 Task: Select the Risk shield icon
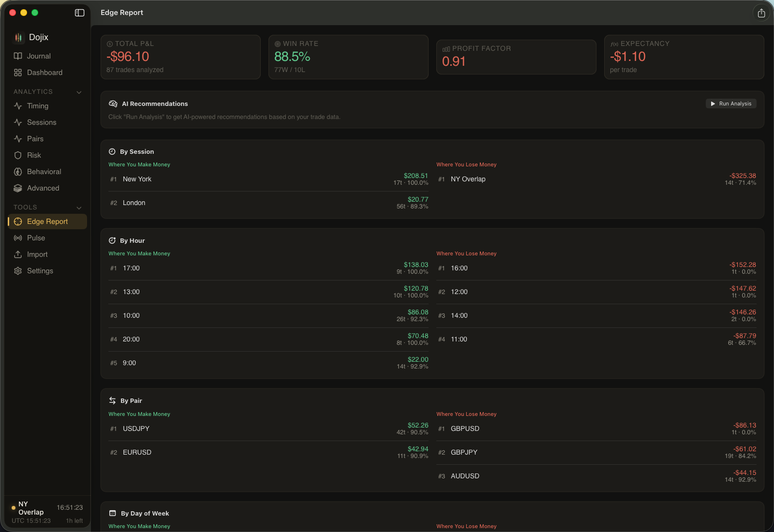click(x=18, y=155)
